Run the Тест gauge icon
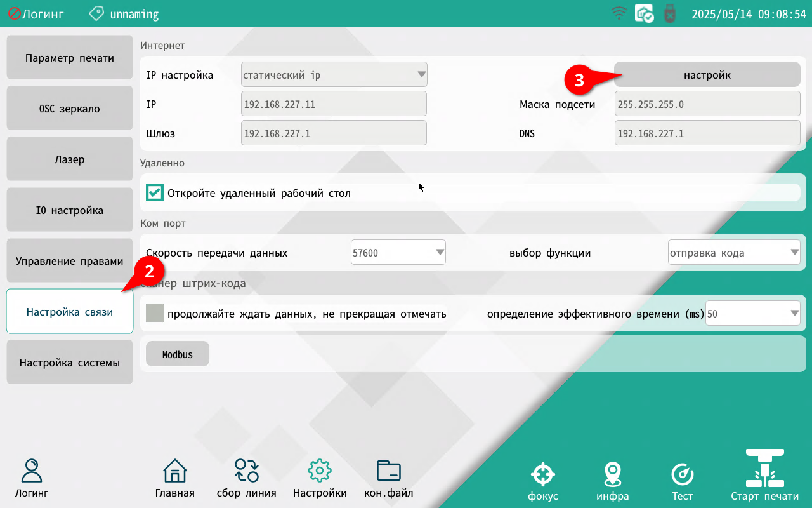Viewport: 812px width, 508px height. pos(683,474)
